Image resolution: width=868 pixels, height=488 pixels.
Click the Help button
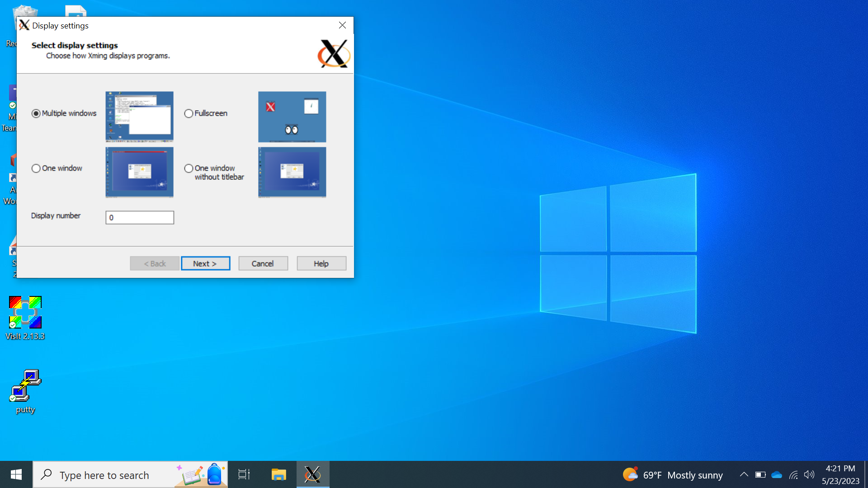coord(321,263)
